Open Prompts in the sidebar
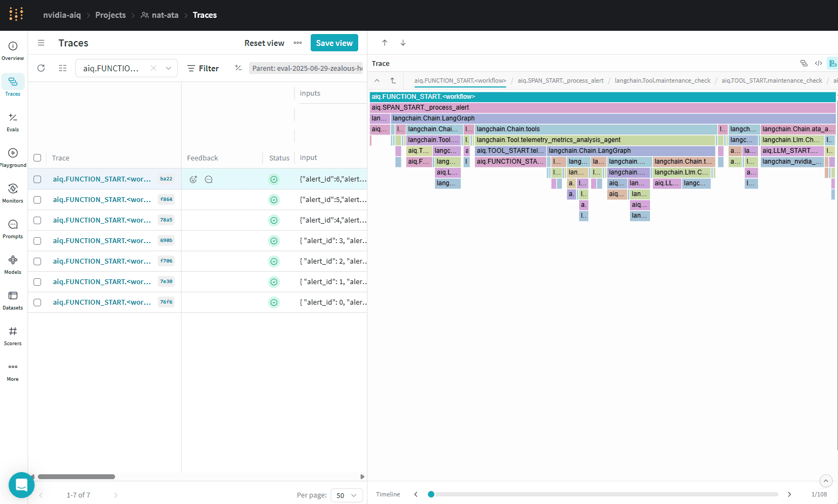Image resolution: width=838 pixels, height=504 pixels. click(13, 229)
